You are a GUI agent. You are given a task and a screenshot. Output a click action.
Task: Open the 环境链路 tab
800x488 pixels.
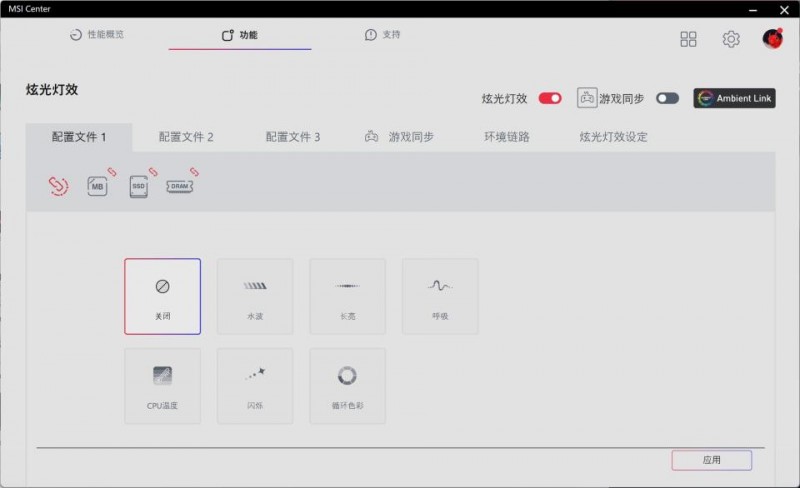(507, 137)
